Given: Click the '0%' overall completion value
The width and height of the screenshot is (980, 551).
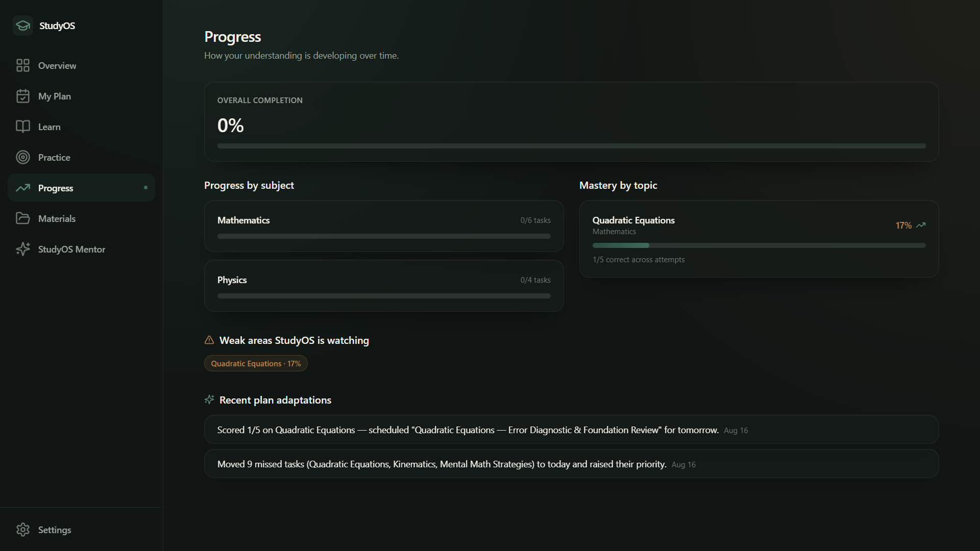Looking at the screenshot, I should click(231, 126).
